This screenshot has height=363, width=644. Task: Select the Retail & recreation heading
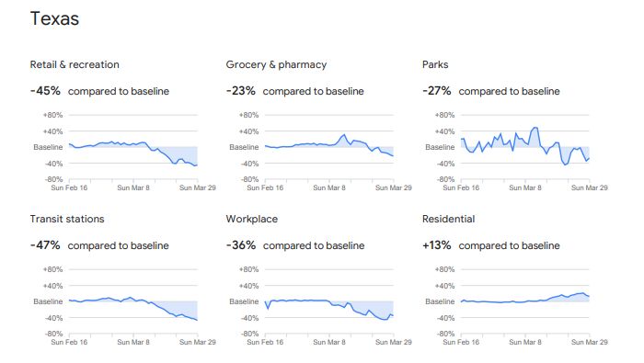(75, 64)
